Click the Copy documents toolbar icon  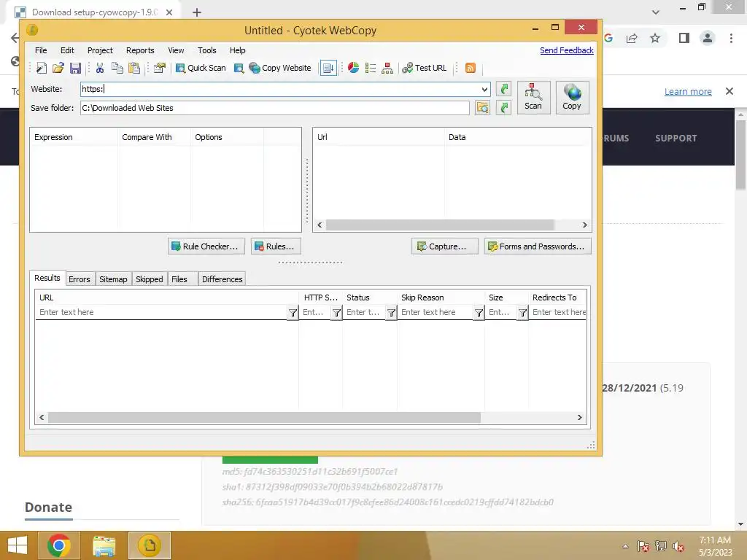[x=117, y=68]
